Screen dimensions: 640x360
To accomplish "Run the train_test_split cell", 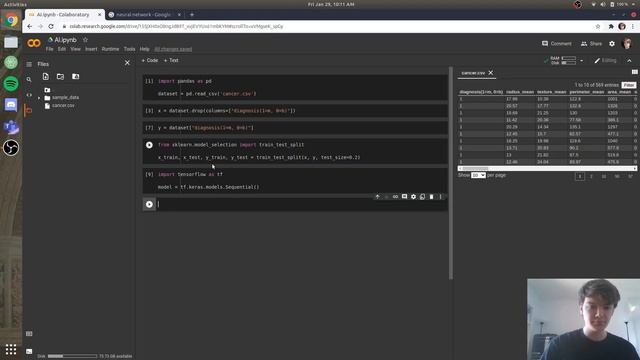I will (x=149, y=145).
